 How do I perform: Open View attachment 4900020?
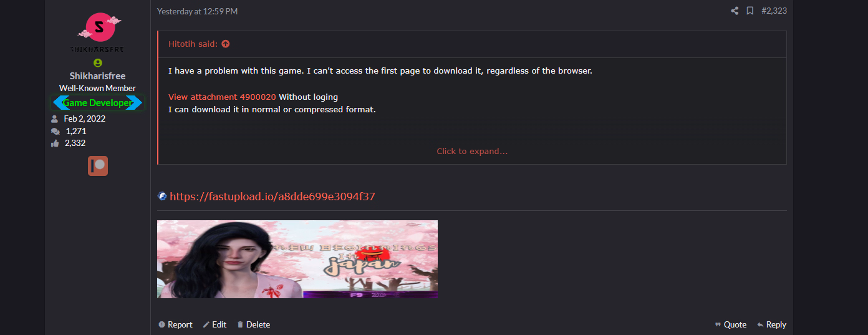click(x=222, y=97)
